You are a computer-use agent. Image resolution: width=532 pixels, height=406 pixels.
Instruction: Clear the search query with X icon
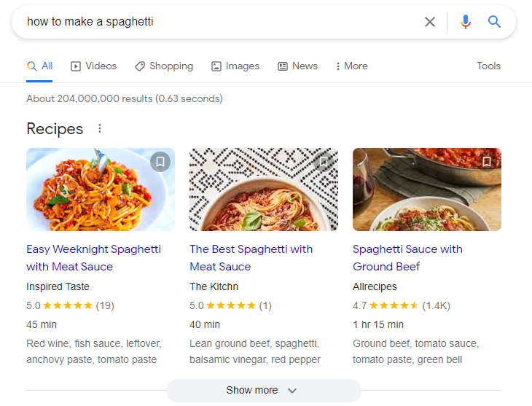click(x=430, y=22)
